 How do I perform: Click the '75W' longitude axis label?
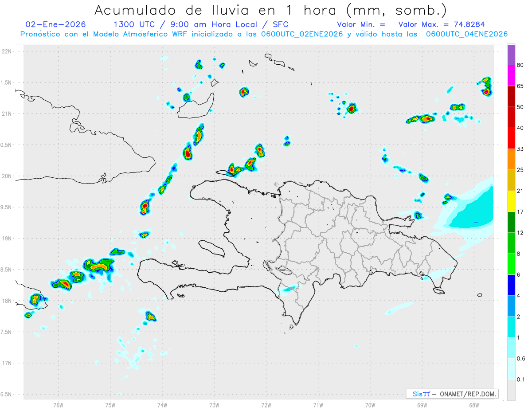(x=110, y=404)
